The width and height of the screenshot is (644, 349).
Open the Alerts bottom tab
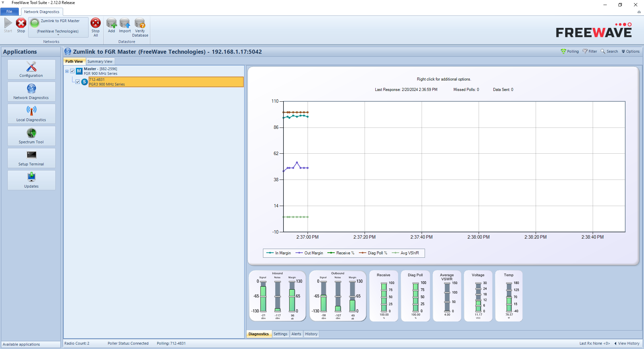point(296,334)
